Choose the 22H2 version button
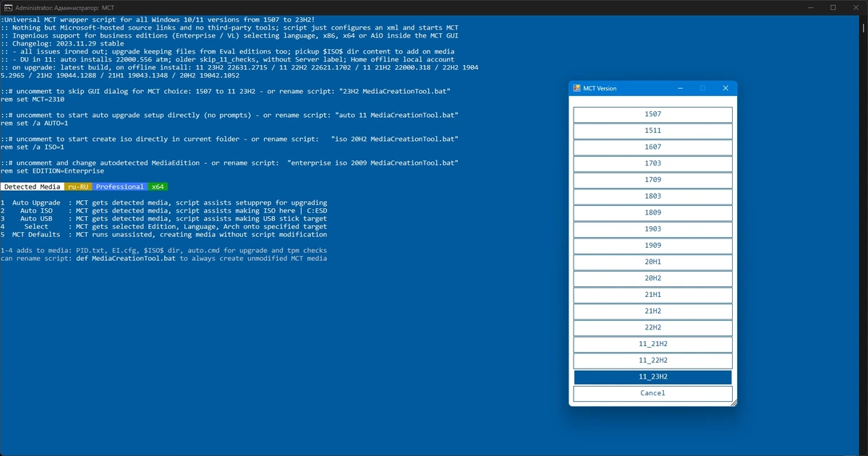Image resolution: width=868 pixels, height=456 pixels. [652, 327]
